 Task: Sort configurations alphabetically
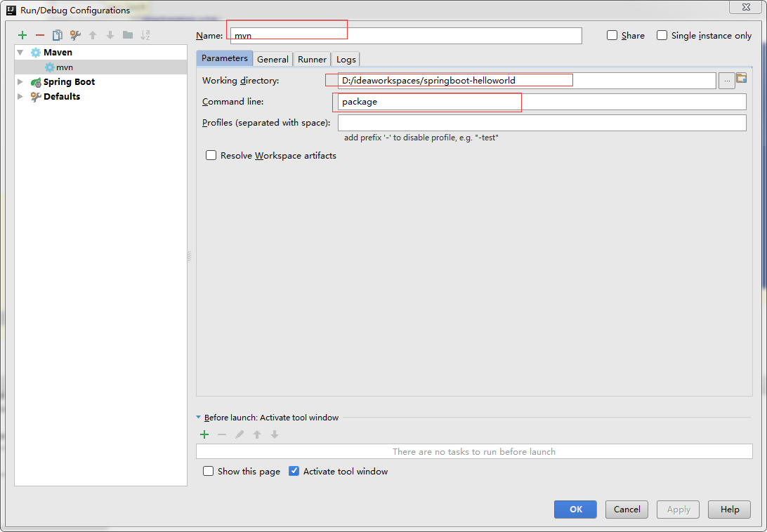(x=145, y=35)
